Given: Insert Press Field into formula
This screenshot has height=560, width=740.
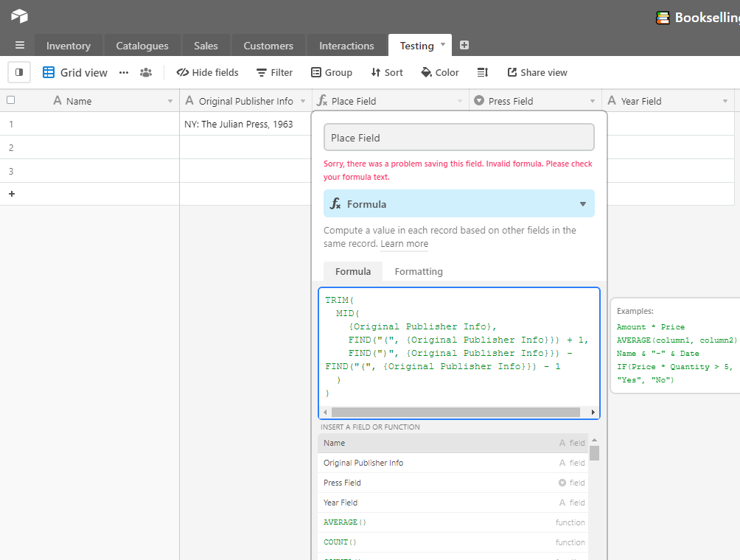Looking at the screenshot, I should [x=453, y=483].
